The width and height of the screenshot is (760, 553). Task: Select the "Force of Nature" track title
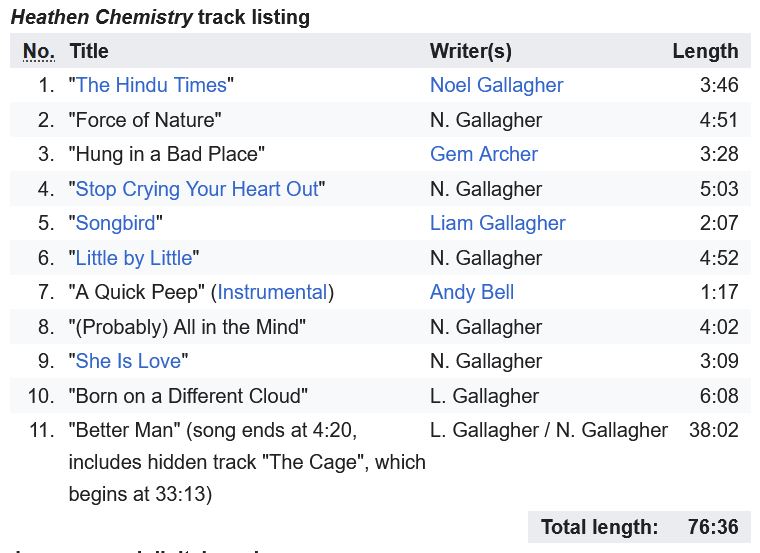pyautogui.click(x=145, y=120)
